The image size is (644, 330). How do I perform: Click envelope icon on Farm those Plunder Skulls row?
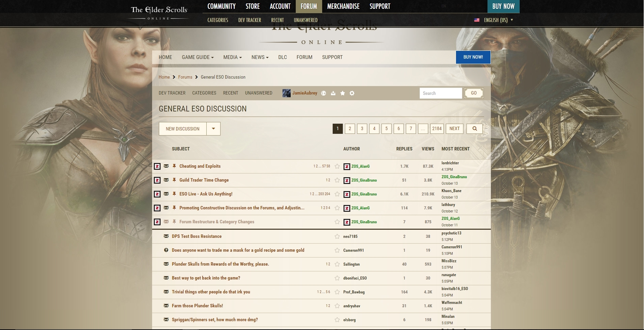(x=166, y=306)
